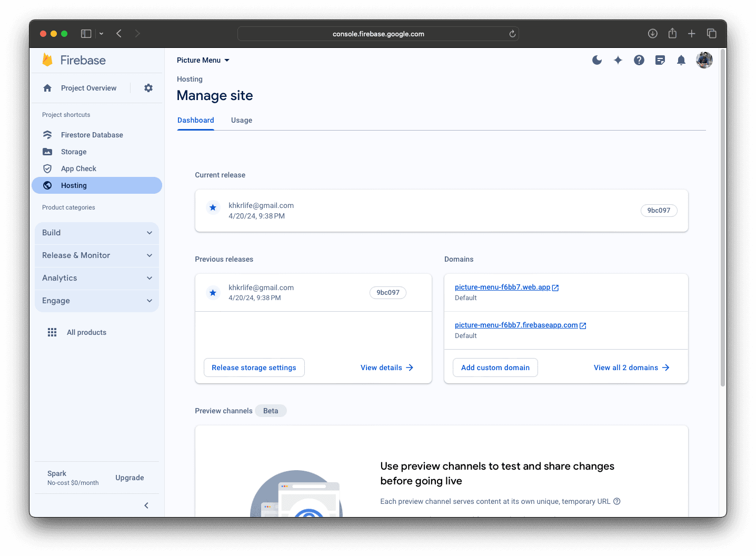Navigate to App Check via its shield icon

click(x=47, y=168)
